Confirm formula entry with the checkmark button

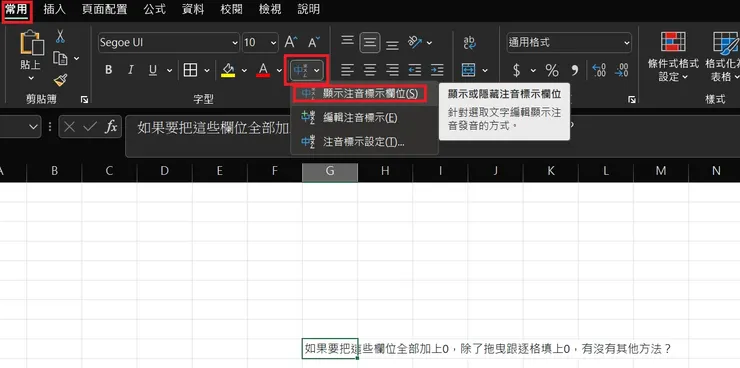(90, 126)
